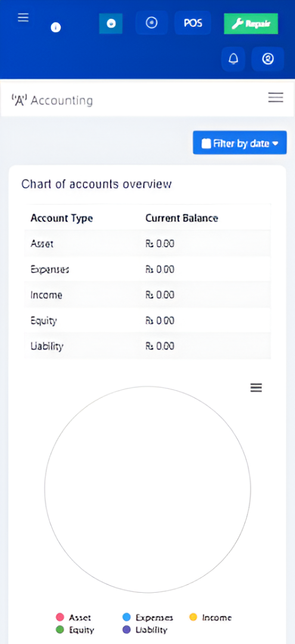Open the user profile icon
295x644 pixels.
click(268, 59)
